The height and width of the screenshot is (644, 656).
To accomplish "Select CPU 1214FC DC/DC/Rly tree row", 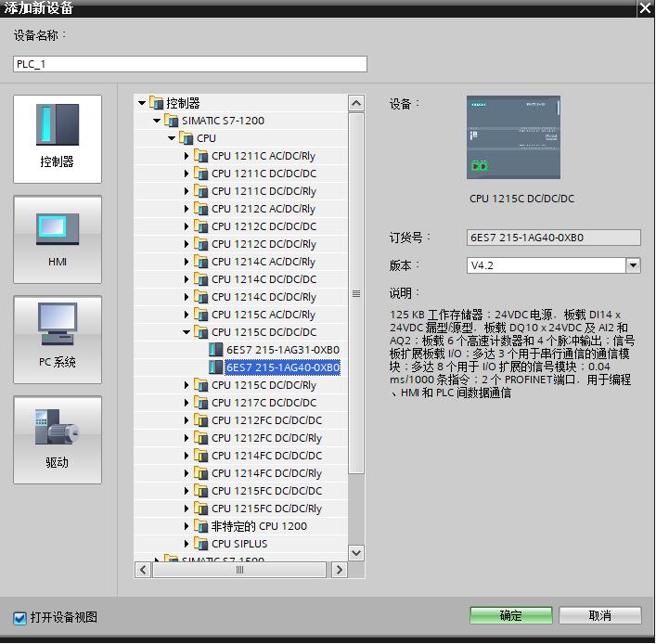I will coord(240,473).
